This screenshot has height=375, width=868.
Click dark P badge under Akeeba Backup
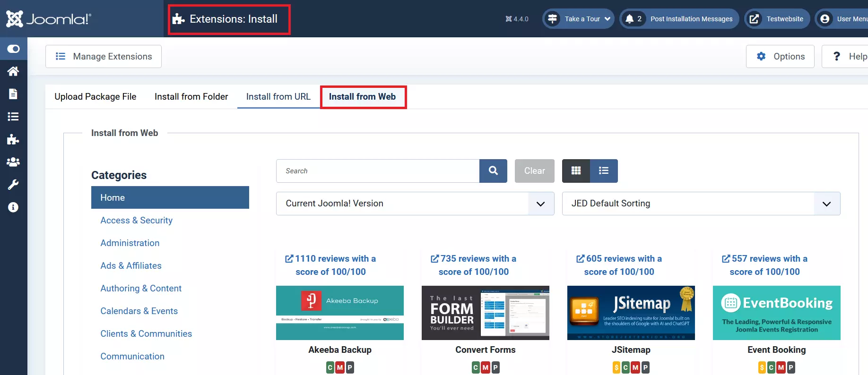click(350, 367)
